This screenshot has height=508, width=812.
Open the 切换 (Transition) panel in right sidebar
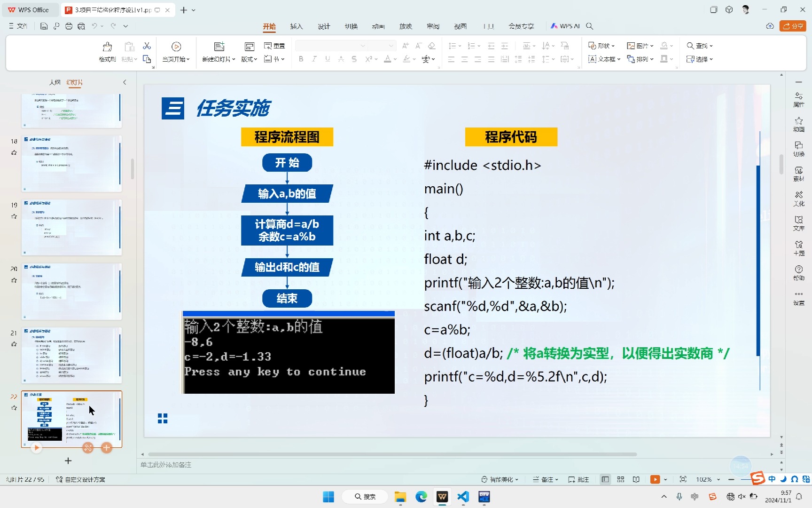pos(799,150)
